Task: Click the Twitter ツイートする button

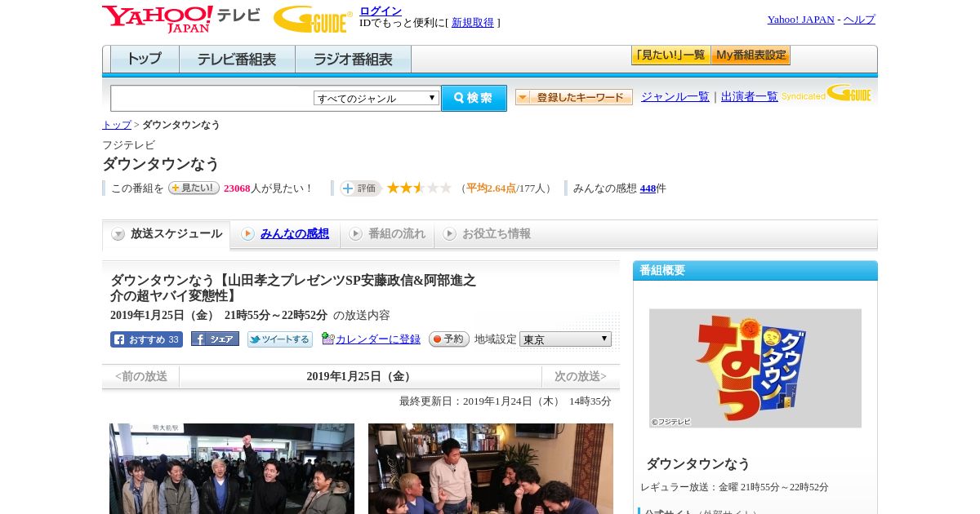Action: point(280,339)
